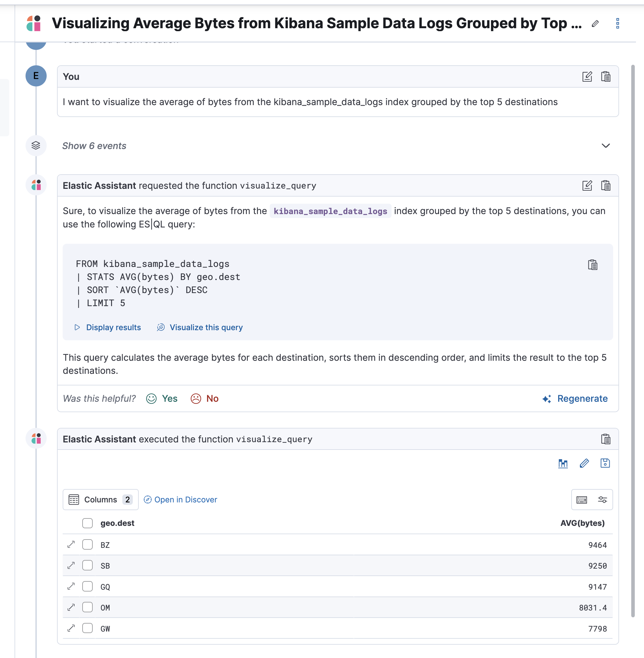
Task: Check the BZ row checkbox
Action: click(87, 544)
